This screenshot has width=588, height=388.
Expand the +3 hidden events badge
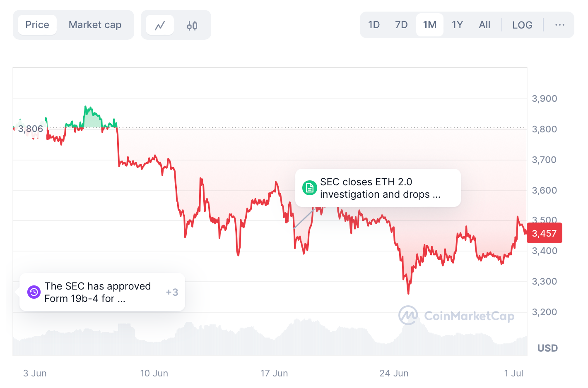tap(172, 292)
